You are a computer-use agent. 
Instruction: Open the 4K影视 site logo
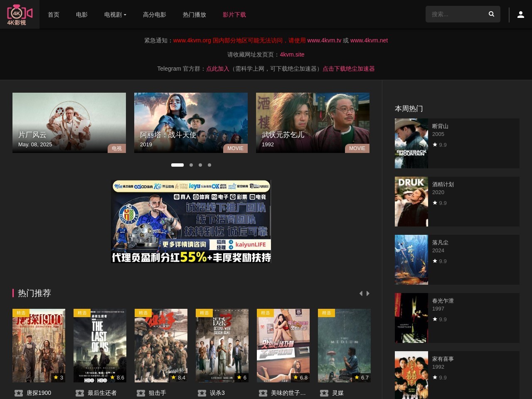click(20, 15)
